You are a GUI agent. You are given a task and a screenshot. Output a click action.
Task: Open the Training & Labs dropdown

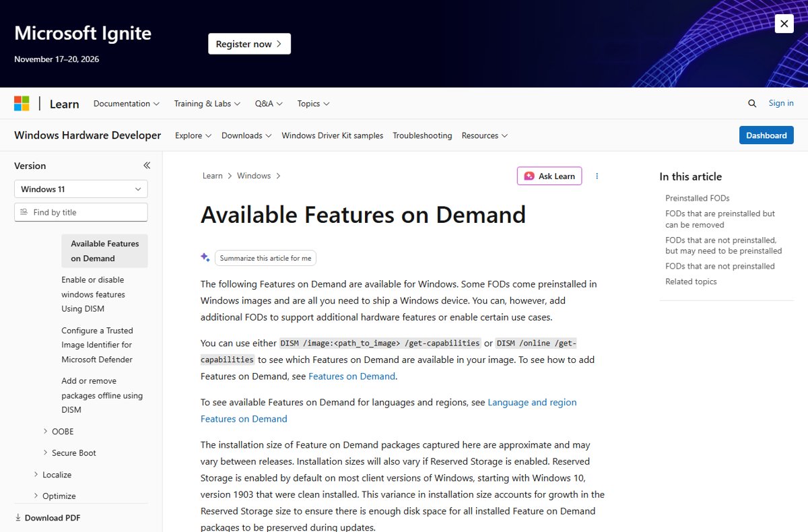[207, 104]
